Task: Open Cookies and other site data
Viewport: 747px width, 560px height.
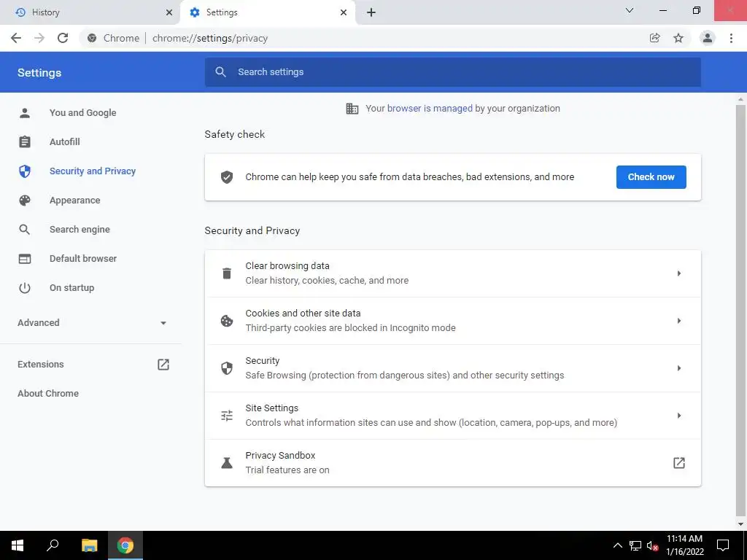Action: [452, 321]
